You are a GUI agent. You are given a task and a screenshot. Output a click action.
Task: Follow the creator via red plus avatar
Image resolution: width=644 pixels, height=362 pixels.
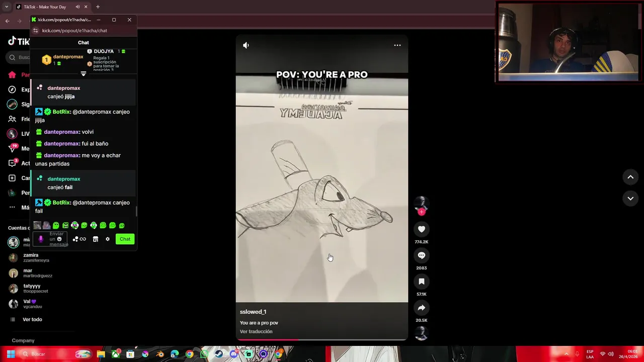[422, 212]
